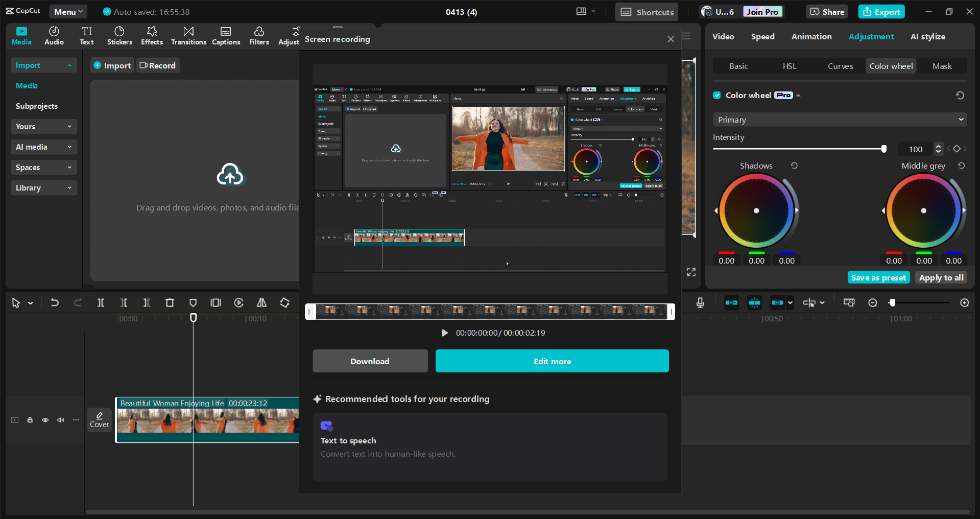Switch to the Curves tab

[840, 66]
